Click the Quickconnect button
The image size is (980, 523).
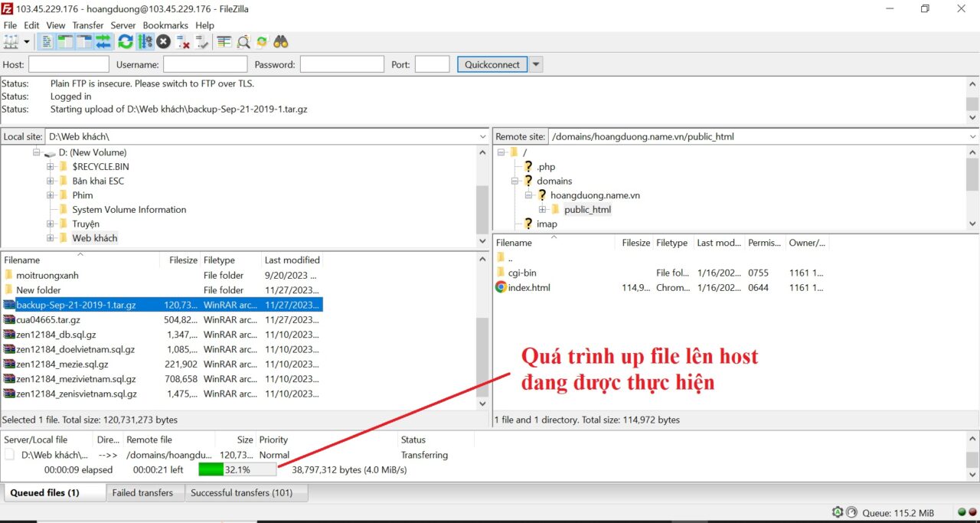coord(492,64)
